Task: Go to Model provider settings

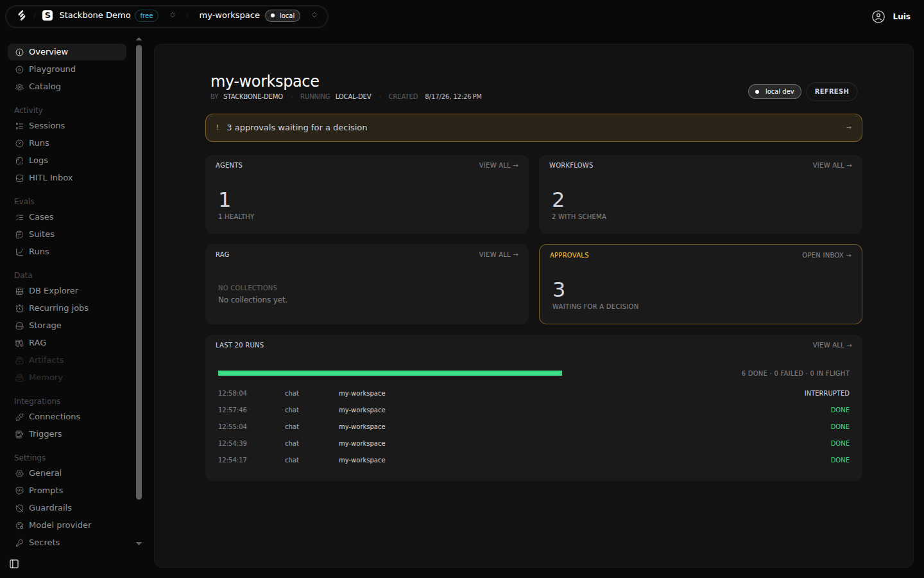Action: tap(67, 525)
